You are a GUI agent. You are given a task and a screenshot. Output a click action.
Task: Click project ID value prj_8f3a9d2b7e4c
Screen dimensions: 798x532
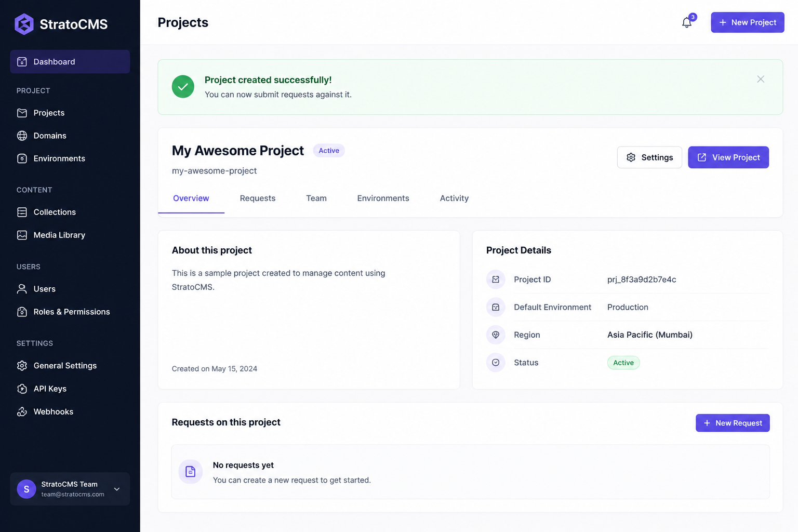point(642,280)
